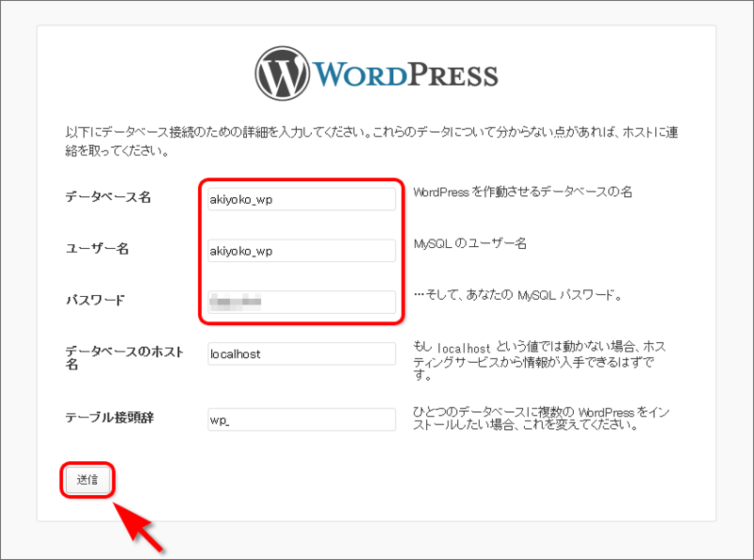Click the テーブル接頭辞 label

pos(109,417)
